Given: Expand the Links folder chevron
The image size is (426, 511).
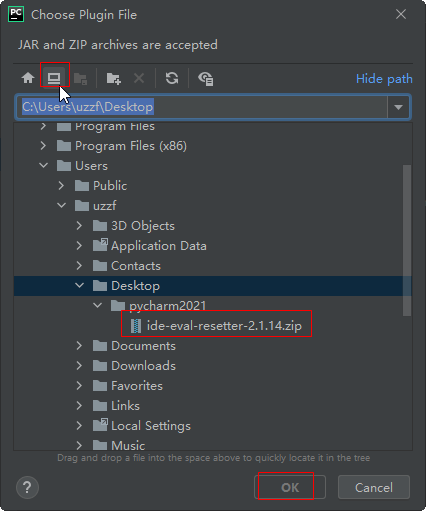Looking at the screenshot, I should [79, 406].
